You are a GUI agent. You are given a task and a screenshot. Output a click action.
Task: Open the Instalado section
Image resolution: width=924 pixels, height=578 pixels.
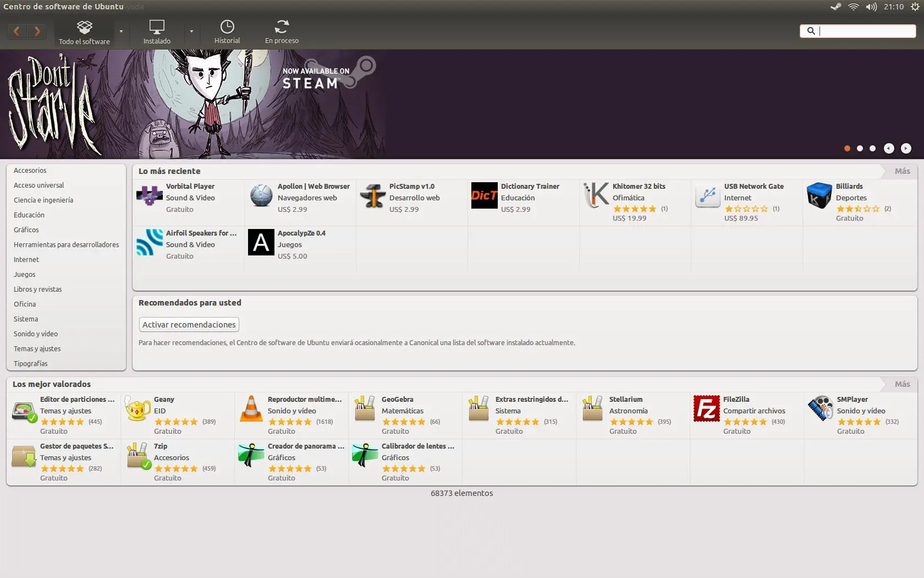click(157, 32)
